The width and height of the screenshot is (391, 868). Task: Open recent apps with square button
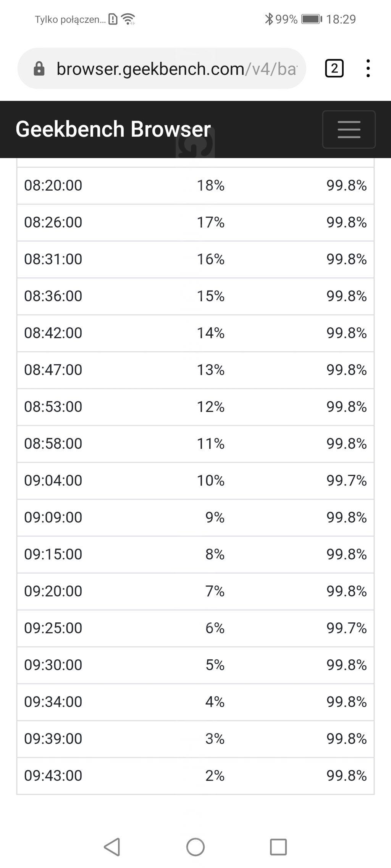278,847
